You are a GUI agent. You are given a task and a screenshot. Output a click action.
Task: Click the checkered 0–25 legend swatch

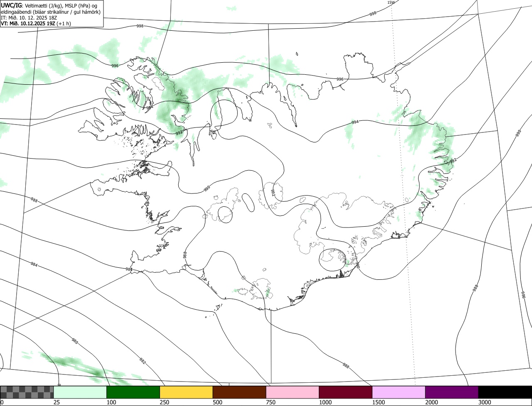click(x=27, y=392)
